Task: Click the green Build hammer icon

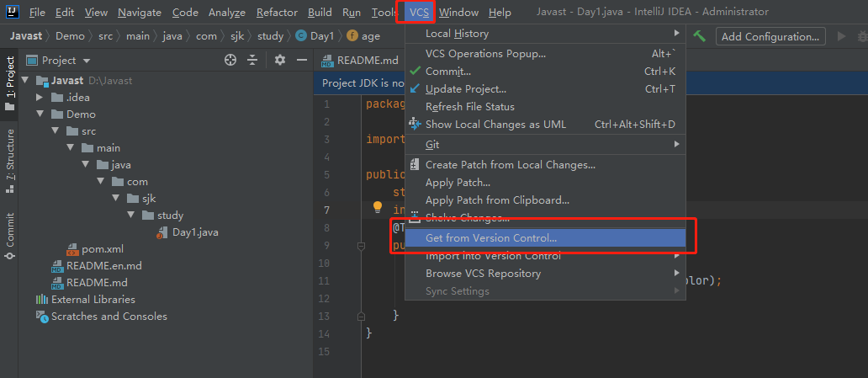Action: 700,36
